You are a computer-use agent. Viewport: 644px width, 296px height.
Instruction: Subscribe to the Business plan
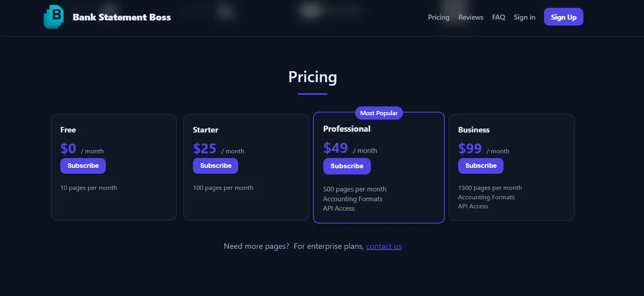coord(481,166)
